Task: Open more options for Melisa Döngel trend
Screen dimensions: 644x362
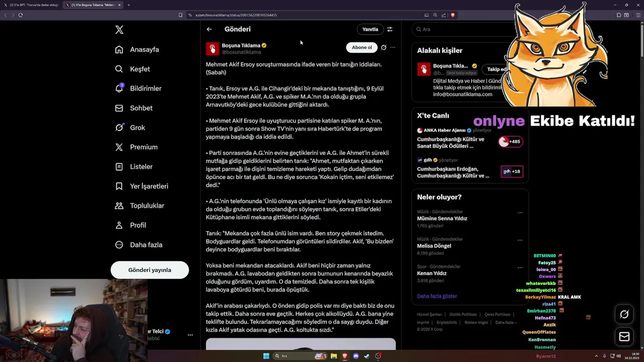Action: pos(520,240)
